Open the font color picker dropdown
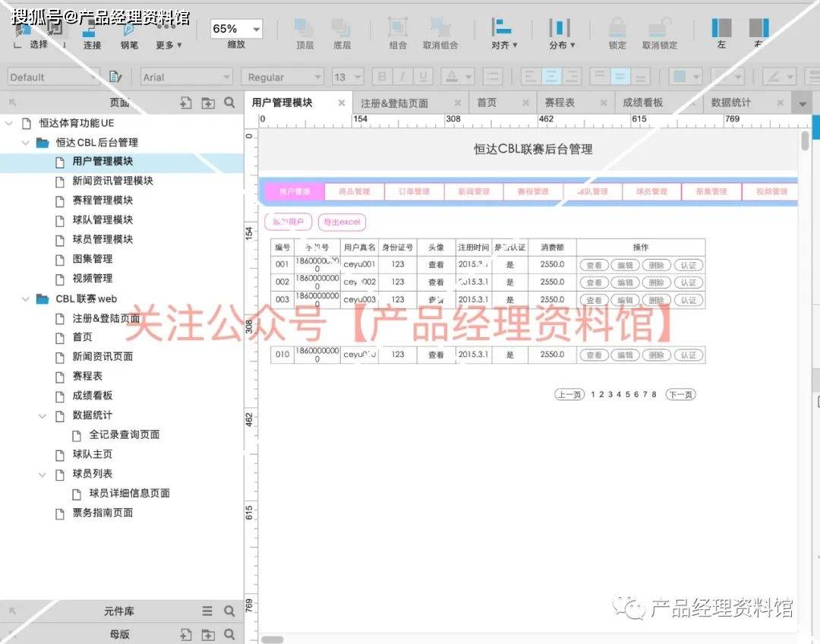Image resolution: width=820 pixels, height=644 pixels. pyautogui.click(x=467, y=76)
